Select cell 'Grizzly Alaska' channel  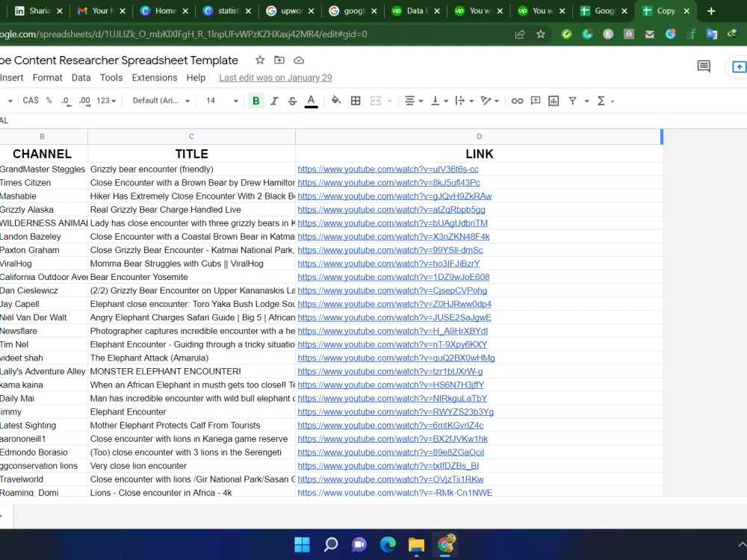pyautogui.click(x=43, y=210)
